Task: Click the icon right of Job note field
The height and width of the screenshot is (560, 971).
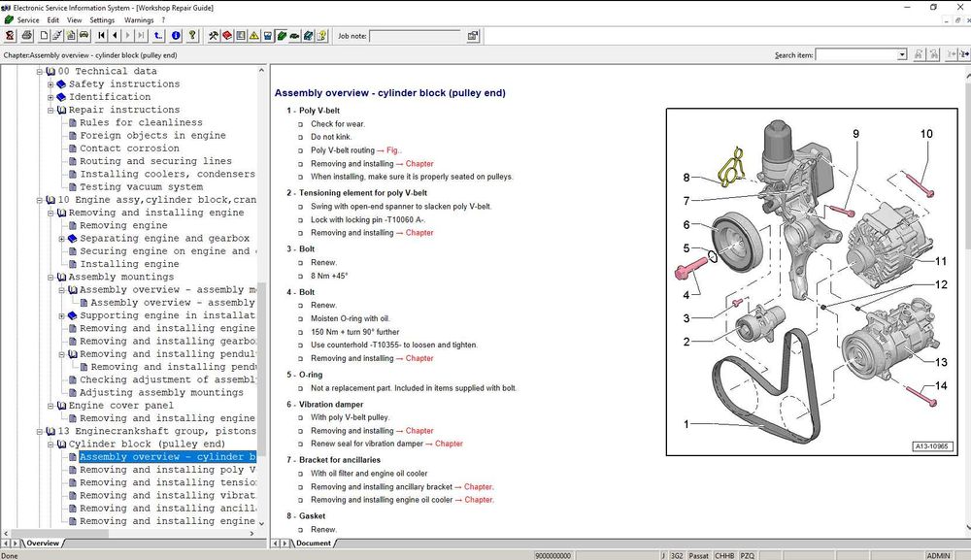Action: (x=473, y=36)
